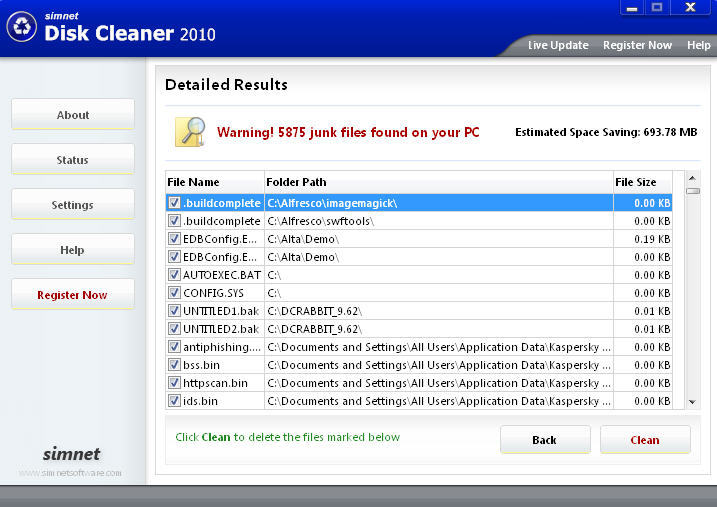This screenshot has height=507, width=717.
Task: Select the bss.bin file name
Action: pyautogui.click(x=201, y=365)
